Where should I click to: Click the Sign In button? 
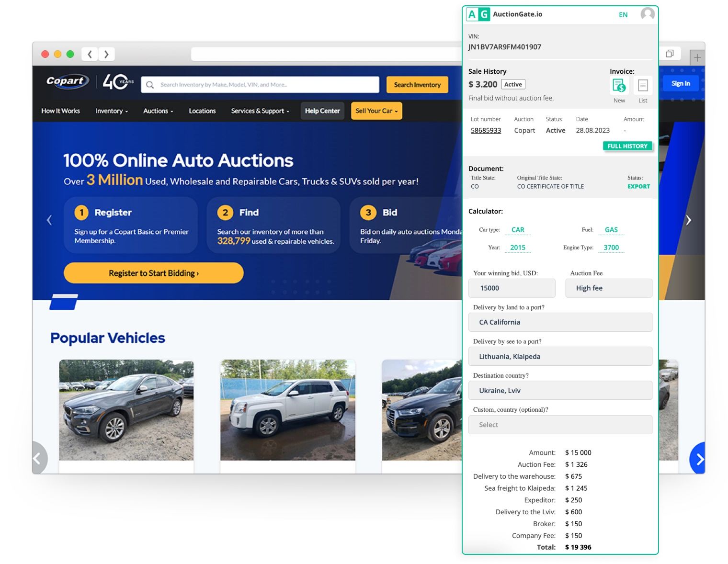click(681, 83)
